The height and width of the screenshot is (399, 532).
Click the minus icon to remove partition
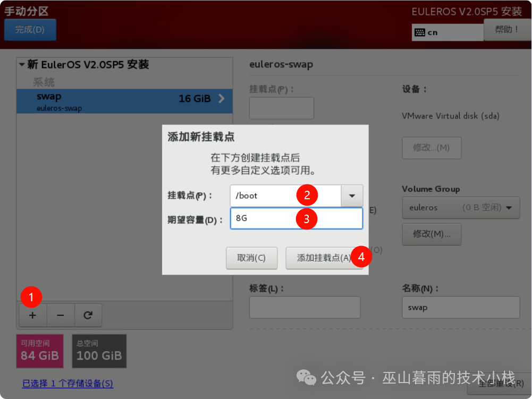click(x=61, y=315)
